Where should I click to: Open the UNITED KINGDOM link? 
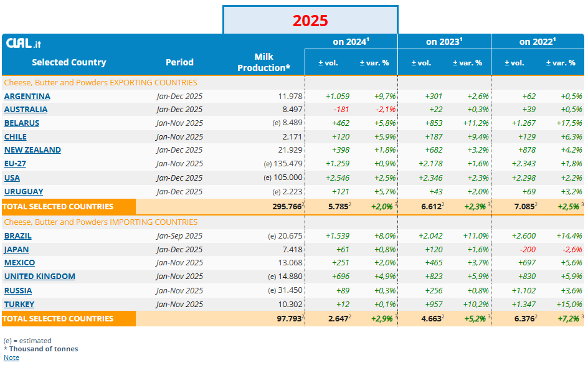click(40, 277)
